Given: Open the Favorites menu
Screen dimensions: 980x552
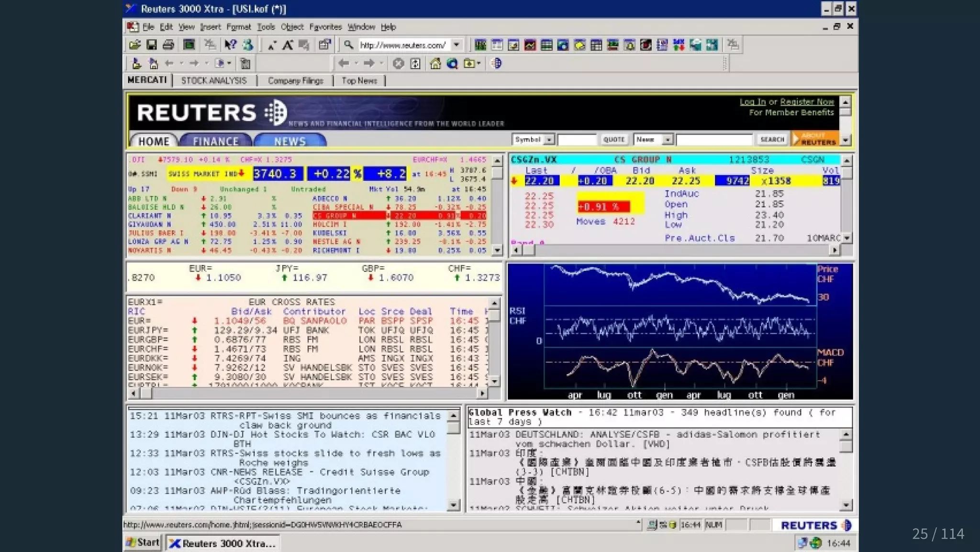Looking at the screenshot, I should click(x=325, y=27).
